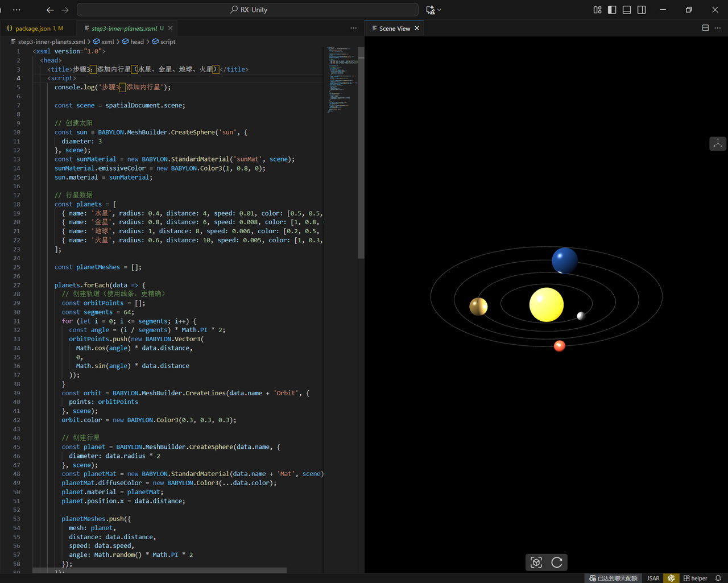Click the '// 创建太阳' comment
This screenshot has width=728, height=583.
73,123
